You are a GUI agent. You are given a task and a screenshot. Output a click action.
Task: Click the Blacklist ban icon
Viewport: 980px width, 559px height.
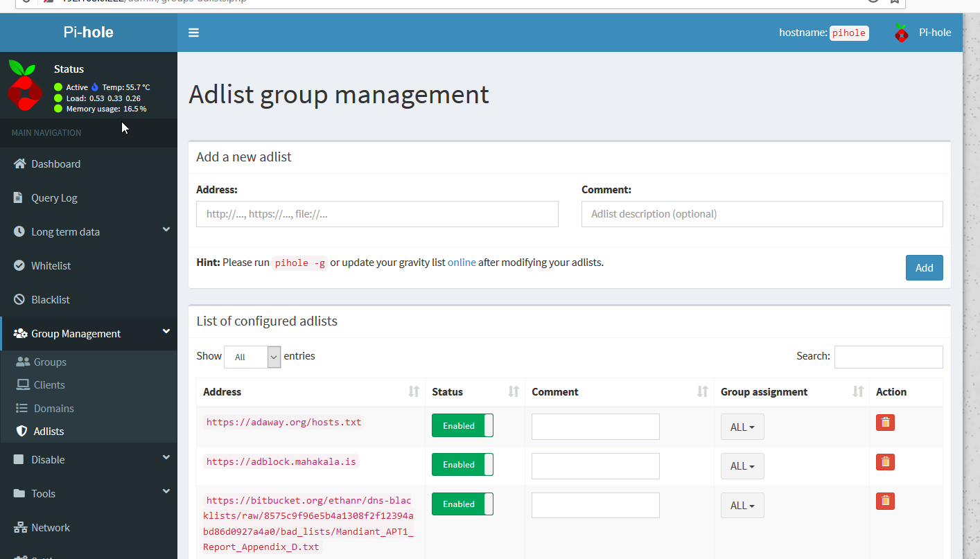(19, 300)
